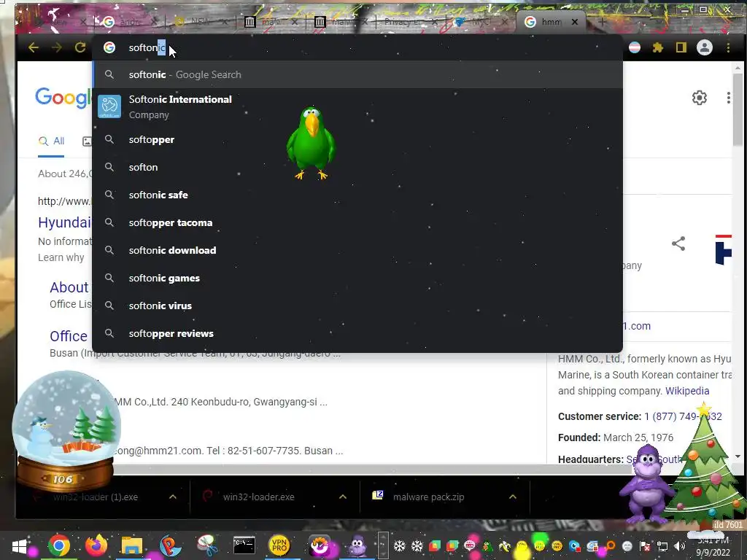Switch to the Privacy tab

tap(411, 22)
